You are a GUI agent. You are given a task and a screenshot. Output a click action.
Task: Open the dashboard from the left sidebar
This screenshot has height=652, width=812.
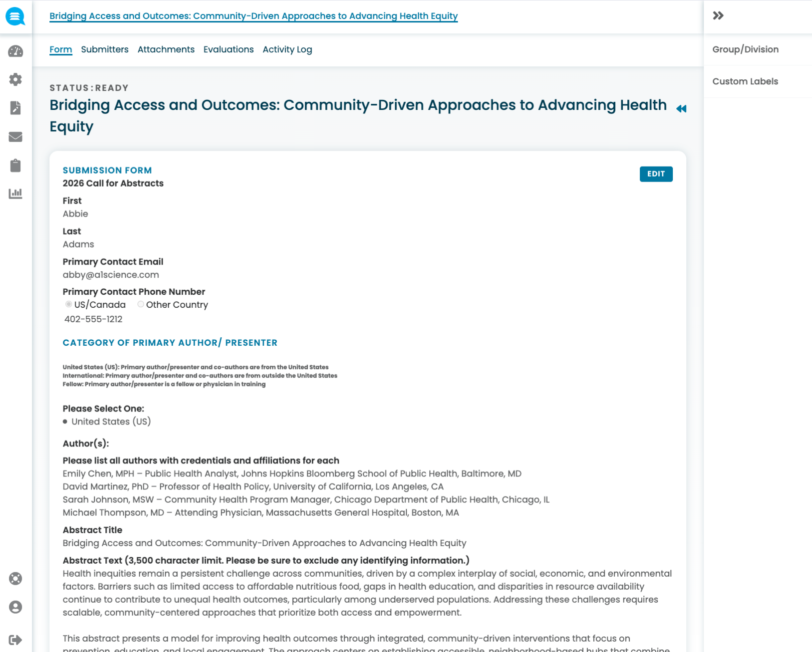click(15, 51)
